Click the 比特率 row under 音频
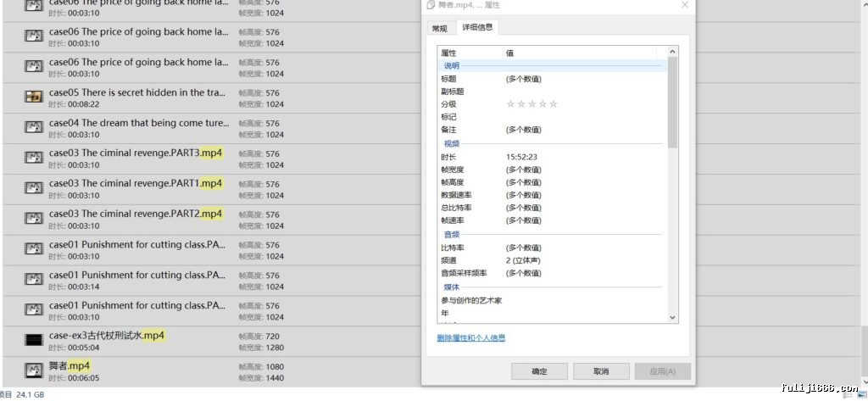The width and height of the screenshot is (868, 401). point(552,248)
